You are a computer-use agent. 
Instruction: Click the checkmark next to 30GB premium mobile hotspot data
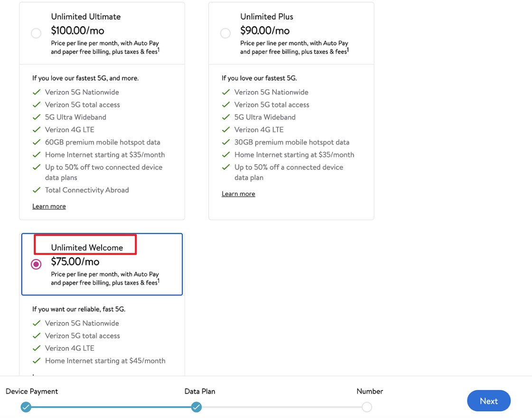[x=226, y=142]
